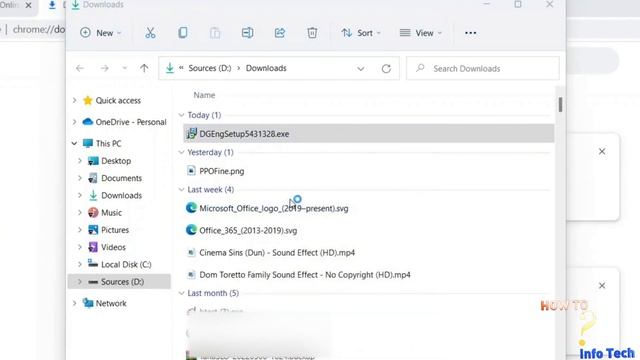Click Downloads breadcrumb in address bar
The height and width of the screenshot is (360, 640).
point(266,68)
